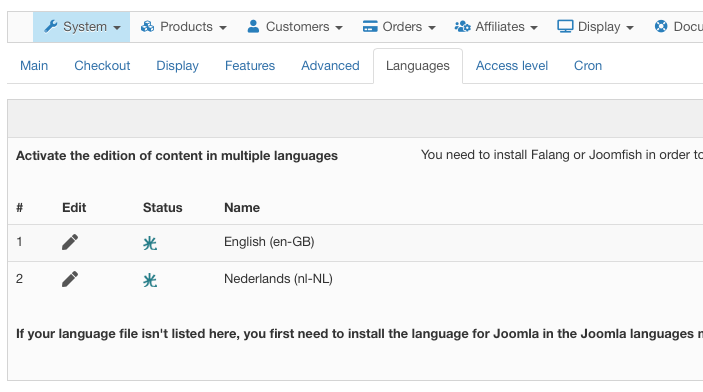The image size is (703, 392).
Task: Switch to the Advanced tab
Action: click(330, 66)
